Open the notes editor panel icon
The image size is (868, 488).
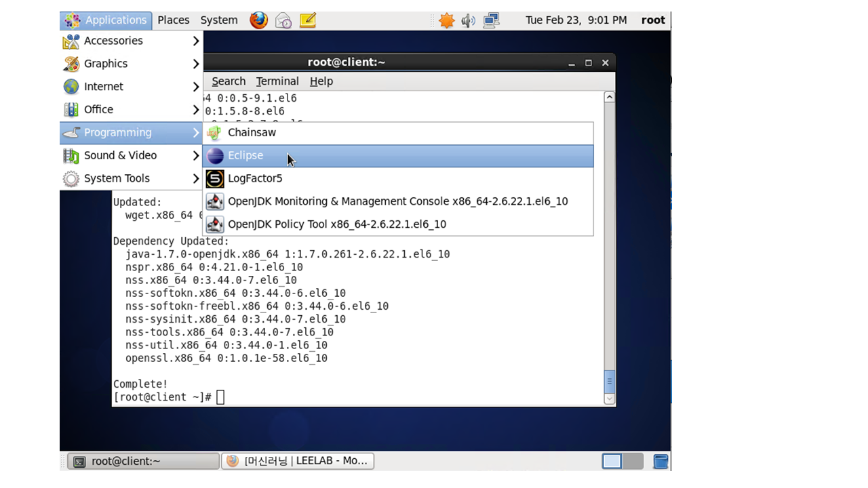coord(308,20)
